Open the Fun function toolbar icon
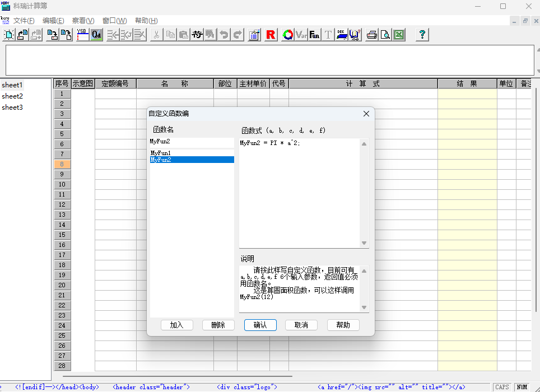Image resolution: width=540 pixels, height=392 pixels. pos(315,35)
